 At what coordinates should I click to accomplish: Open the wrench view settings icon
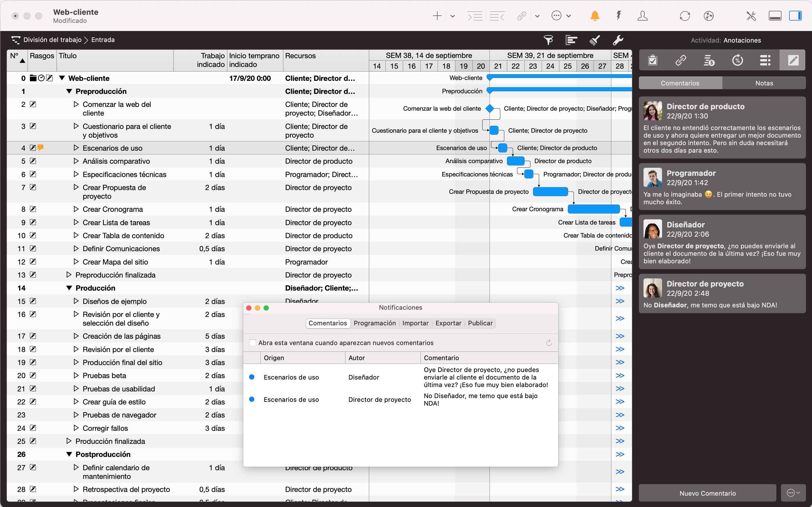click(x=618, y=40)
